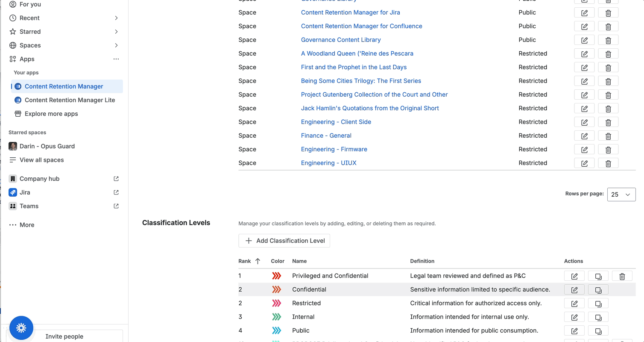Open the First and the Prophet space link
The width and height of the screenshot is (644, 342).
(354, 67)
